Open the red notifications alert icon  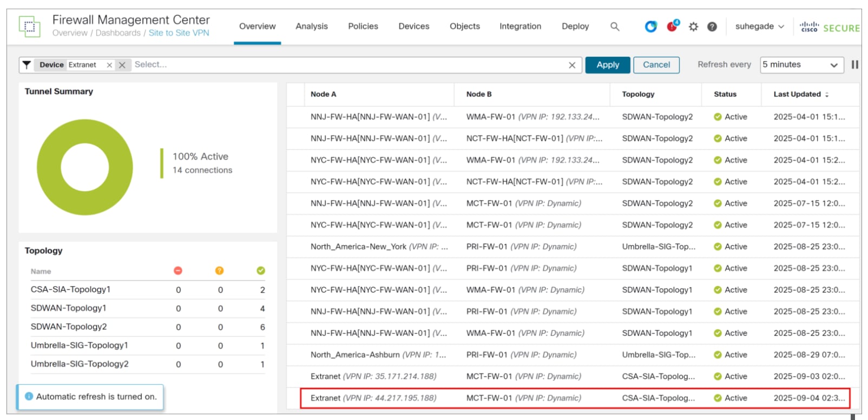point(673,25)
